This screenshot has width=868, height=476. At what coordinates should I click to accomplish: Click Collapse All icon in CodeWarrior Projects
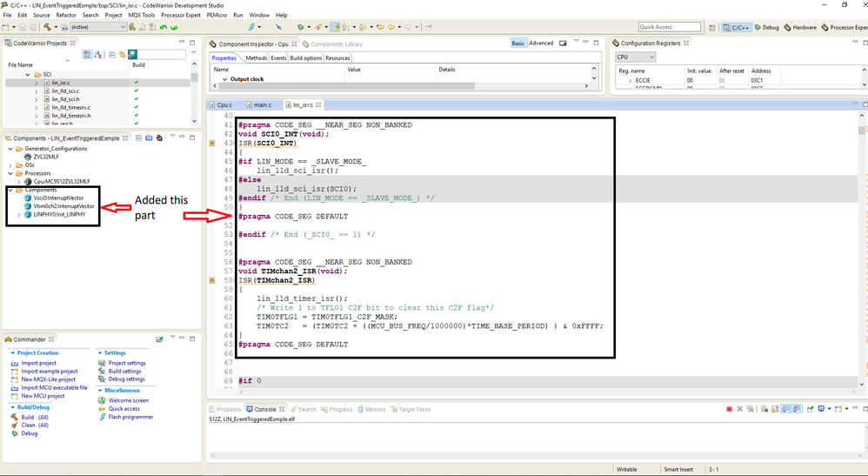click(x=112, y=54)
